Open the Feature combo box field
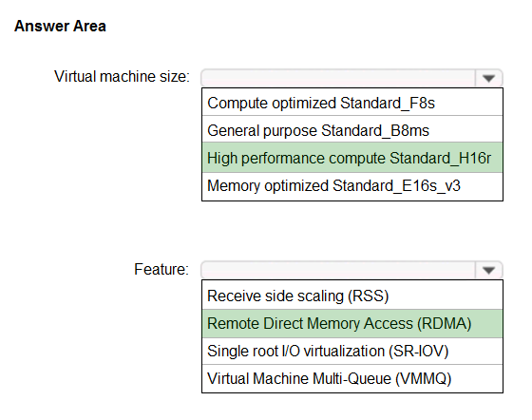Screen dimensions: 532x420 pyautogui.click(x=351, y=271)
